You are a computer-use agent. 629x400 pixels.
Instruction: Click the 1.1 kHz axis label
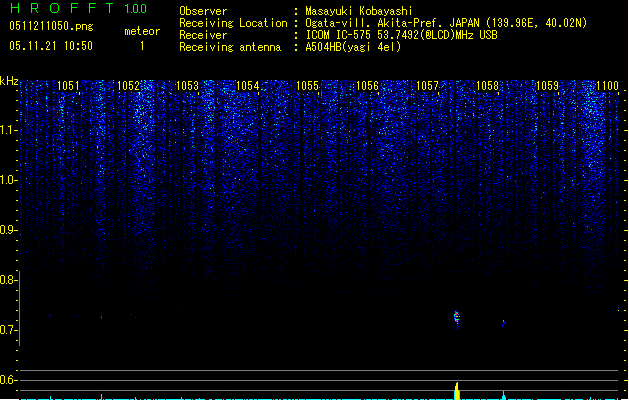8,130
